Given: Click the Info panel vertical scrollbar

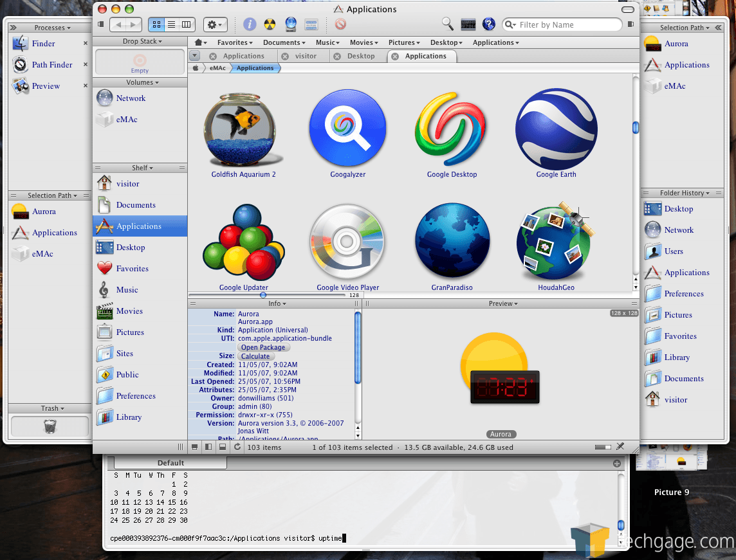Looking at the screenshot, I should [358, 347].
